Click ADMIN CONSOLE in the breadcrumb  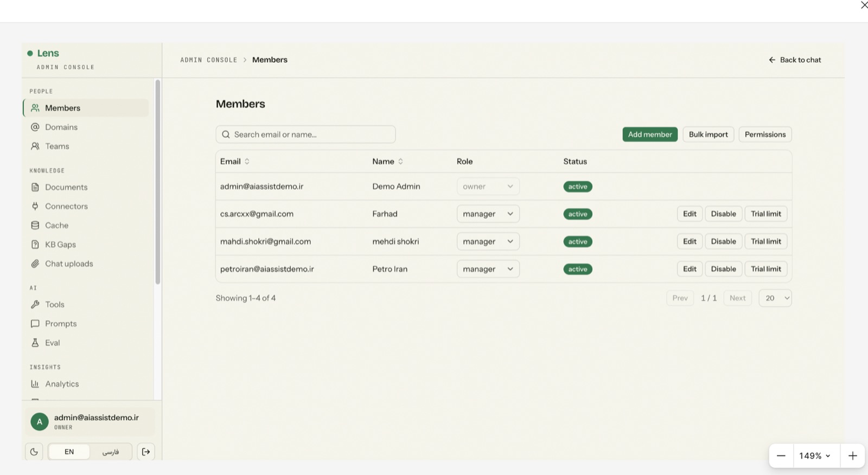coord(209,60)
